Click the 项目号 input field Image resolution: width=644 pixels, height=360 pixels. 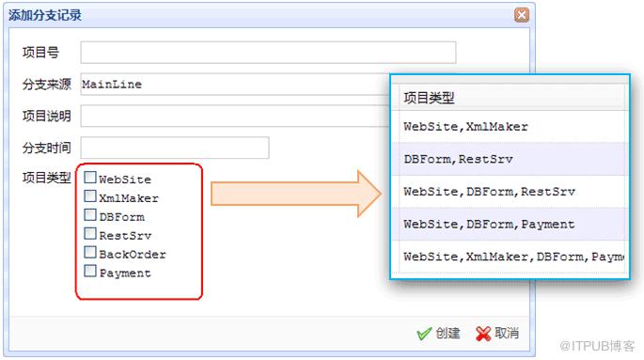tap(268, 52)
